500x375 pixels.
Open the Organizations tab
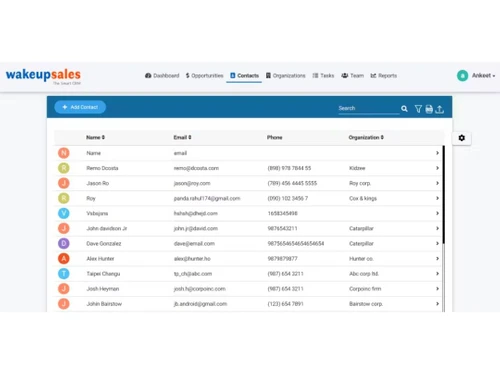coord(286,76)
